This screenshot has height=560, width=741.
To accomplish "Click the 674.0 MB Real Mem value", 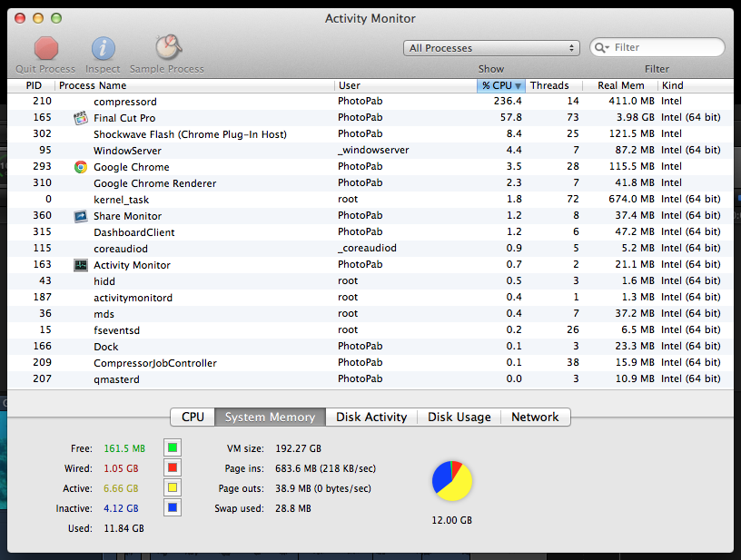I will pos(631,200).
